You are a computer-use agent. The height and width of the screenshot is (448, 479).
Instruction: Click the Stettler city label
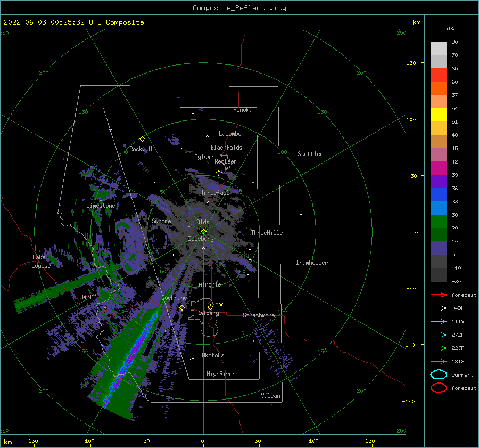click(310, 154)
